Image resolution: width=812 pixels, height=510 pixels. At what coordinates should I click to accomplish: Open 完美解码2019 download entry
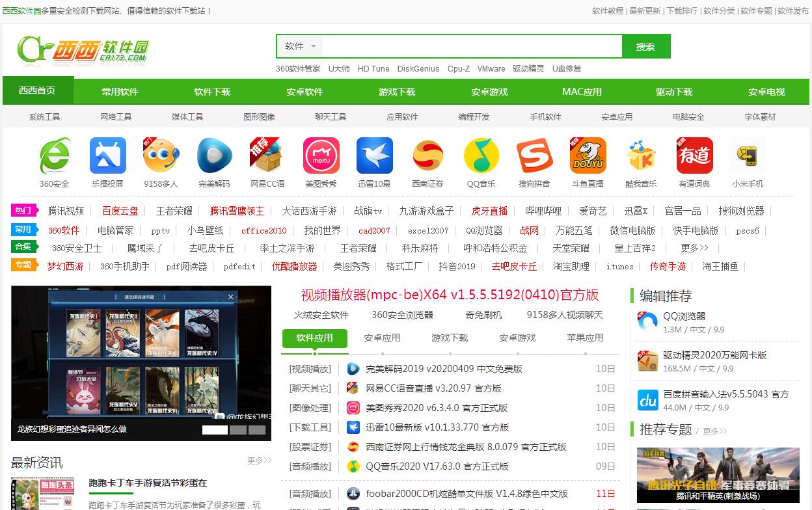[444, 369]
